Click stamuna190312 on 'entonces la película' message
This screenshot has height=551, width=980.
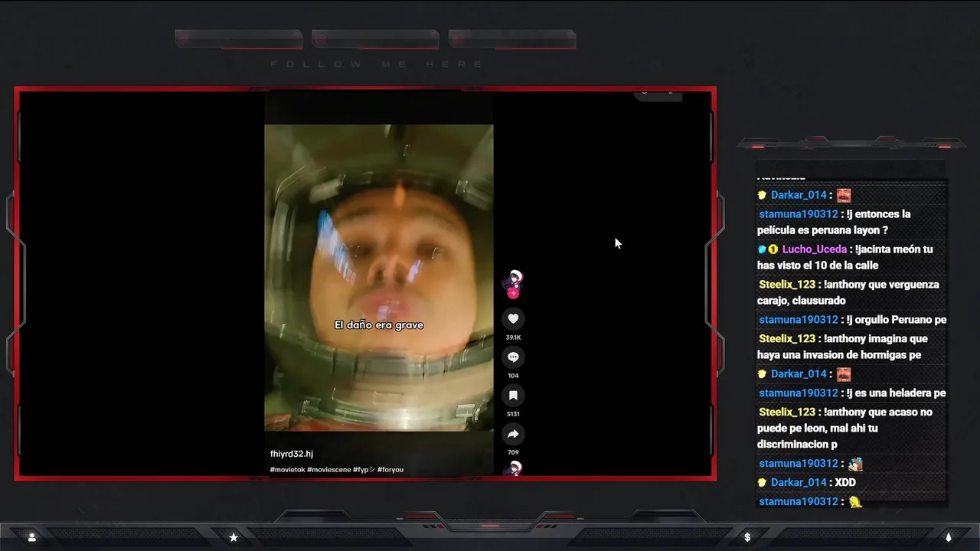click(799, 214)
